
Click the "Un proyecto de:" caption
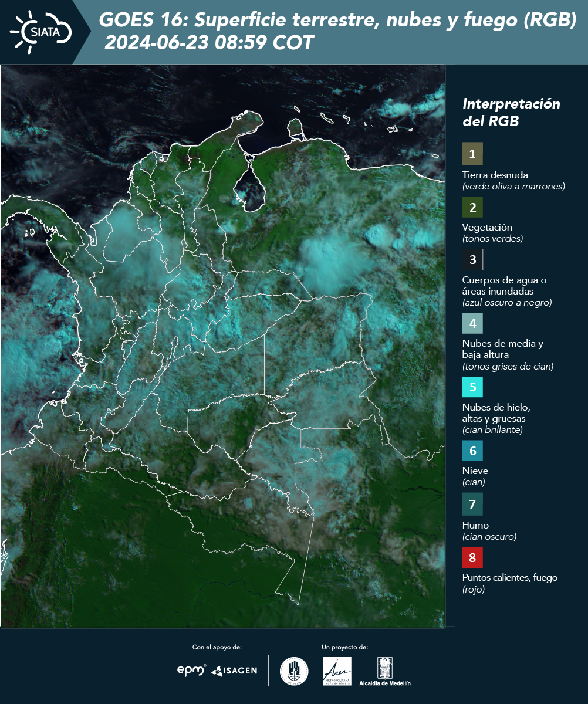click(345, 647)
